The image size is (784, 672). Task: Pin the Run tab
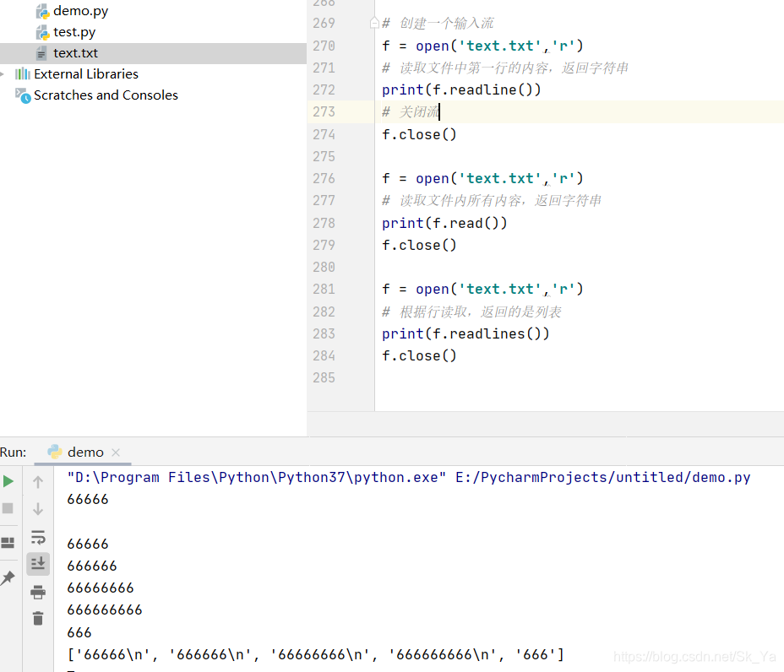[x=8, y=578]
